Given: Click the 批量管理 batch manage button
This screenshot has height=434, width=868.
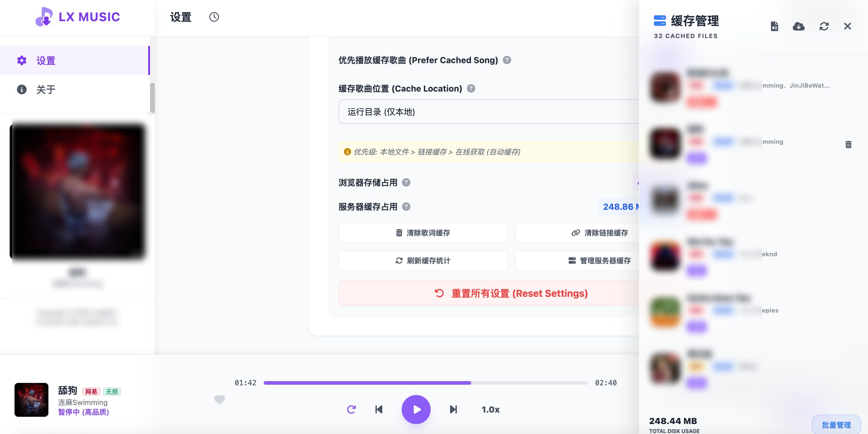Looking at the screenshot, I should pos(836,425).
